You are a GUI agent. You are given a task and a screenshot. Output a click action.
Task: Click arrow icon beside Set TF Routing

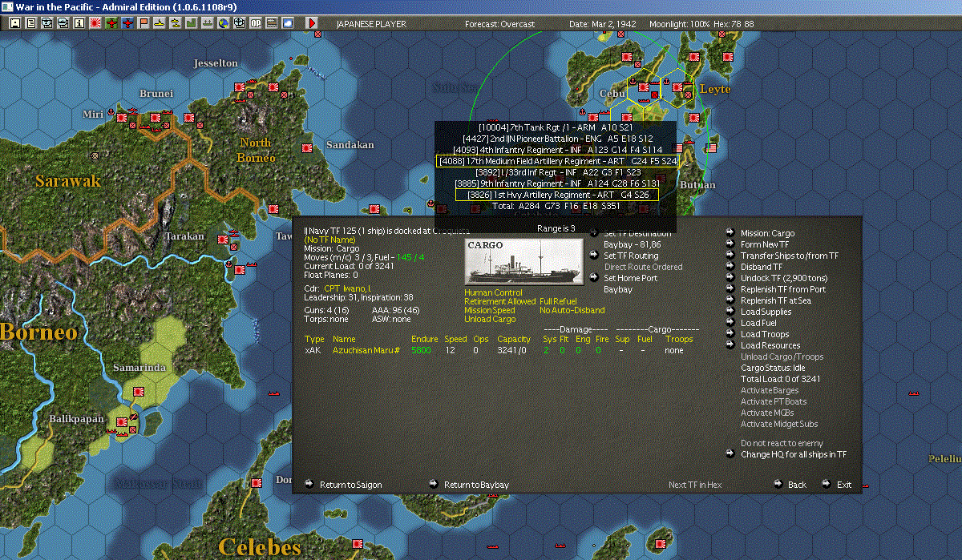594,256
